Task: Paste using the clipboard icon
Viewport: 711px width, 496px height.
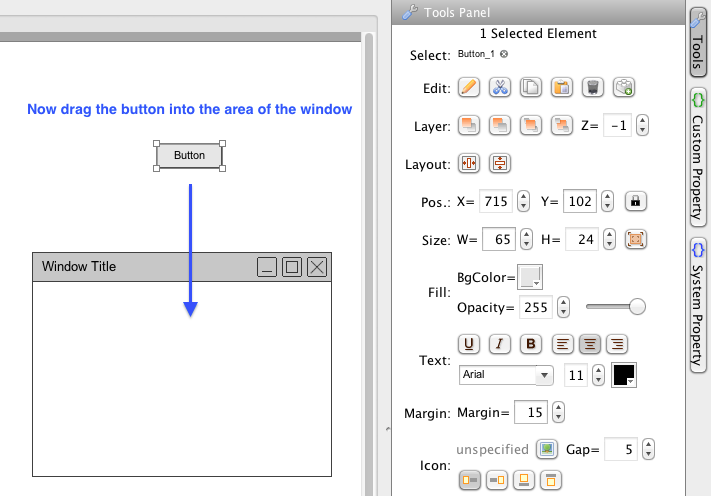Action: 562,87
